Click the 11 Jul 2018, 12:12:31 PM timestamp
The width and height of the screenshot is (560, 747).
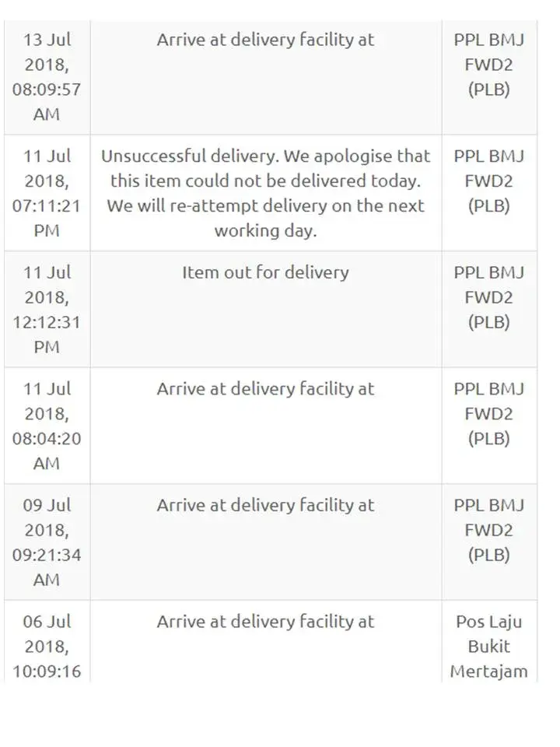click(x=47, y=310)
